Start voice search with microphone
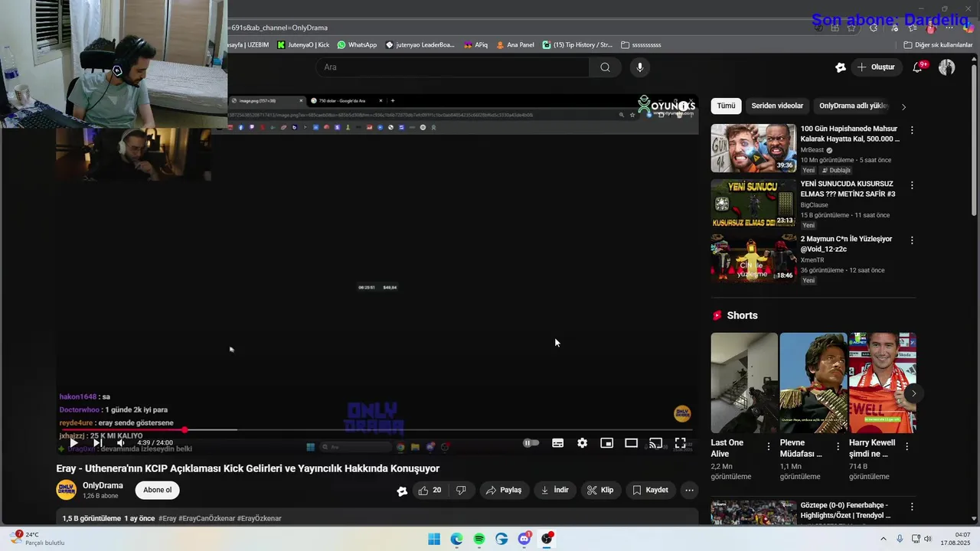Viewport: 980px width, 551px height. 640,67
